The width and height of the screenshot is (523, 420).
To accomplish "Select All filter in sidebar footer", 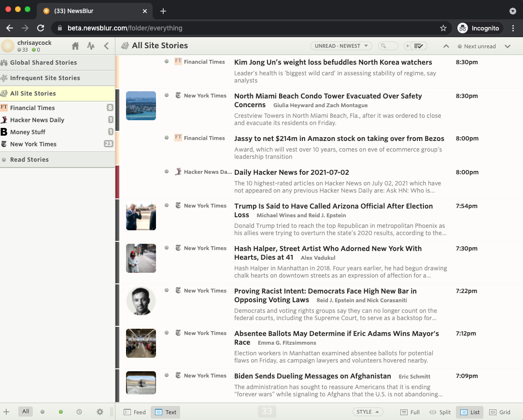I will coord(26,411).
